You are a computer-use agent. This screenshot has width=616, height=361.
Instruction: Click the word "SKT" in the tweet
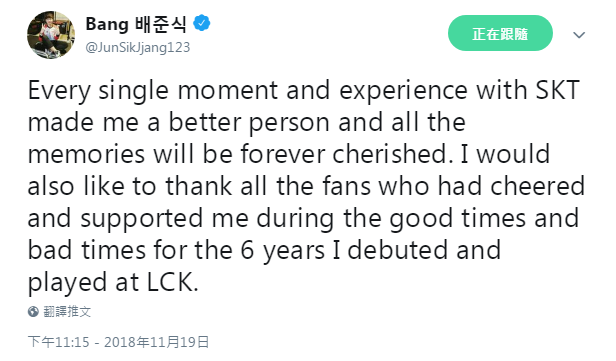558,90
